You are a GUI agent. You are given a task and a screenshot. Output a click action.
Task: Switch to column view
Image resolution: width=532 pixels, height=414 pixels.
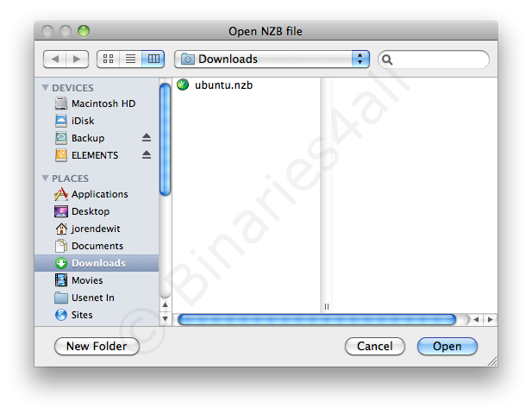coord(153,59)
